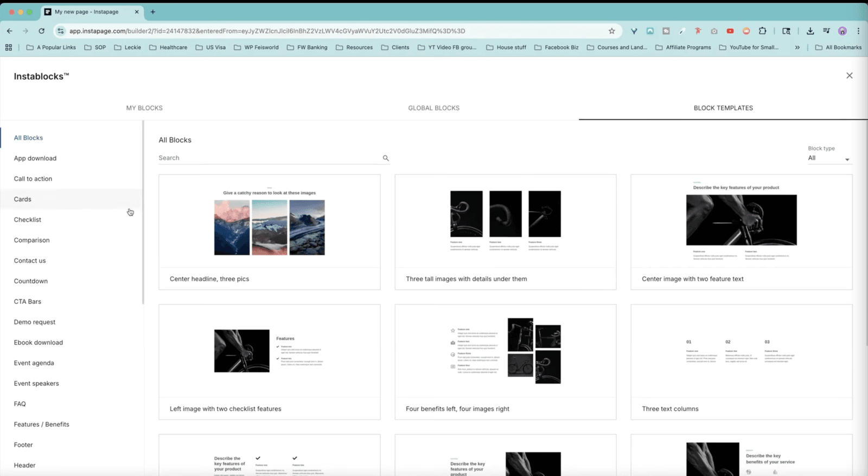Open the Facebook Biz bookmark folder
The height and width of the screenshot is (476, 868).
(556, 47)
